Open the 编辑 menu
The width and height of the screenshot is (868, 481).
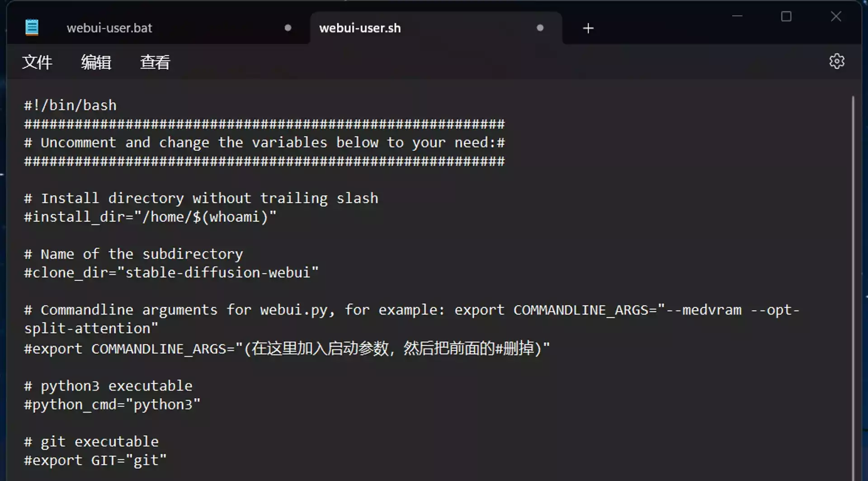[x=96, y=62]
